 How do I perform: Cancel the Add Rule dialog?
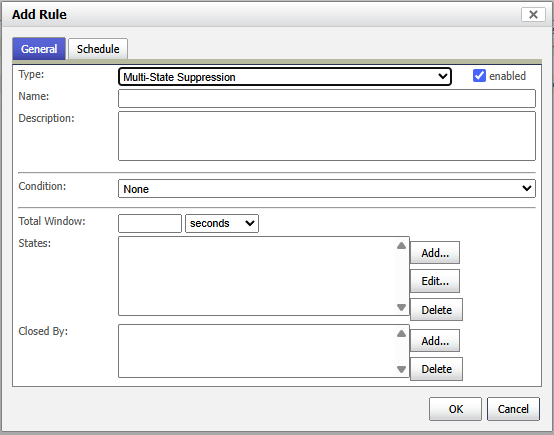[x=513, y=409]
